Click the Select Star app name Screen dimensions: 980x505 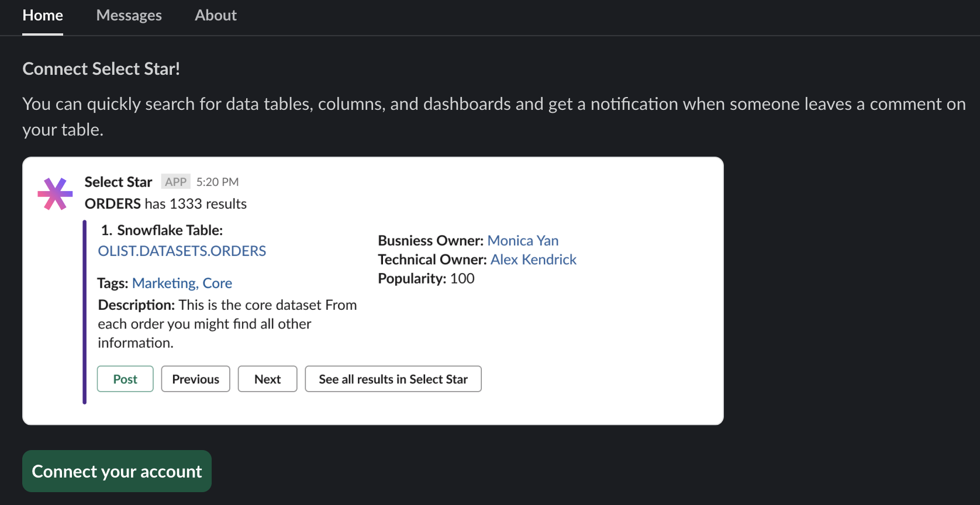click(x=118, y=182)
